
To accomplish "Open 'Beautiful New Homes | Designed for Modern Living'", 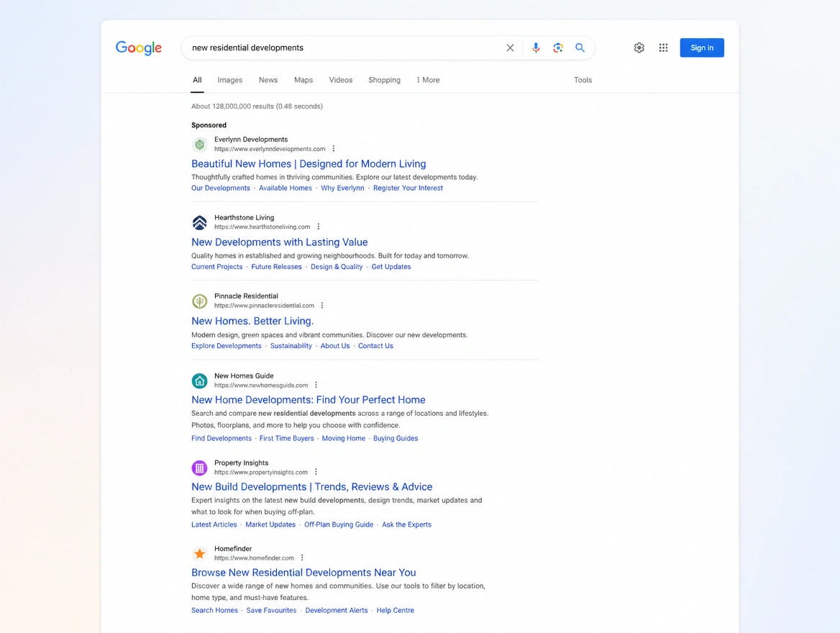I will pos(309,163).
